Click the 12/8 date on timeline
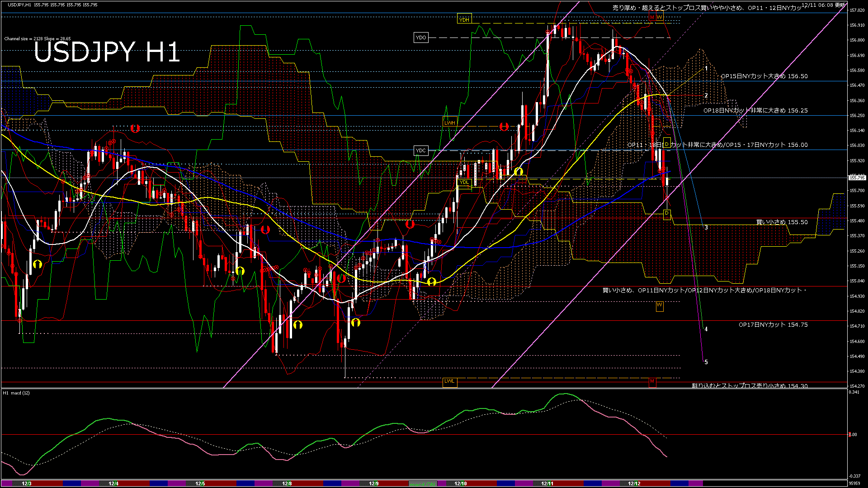Image resolution: width=868 pixels, height=488 pixels. [x=287, y=483]
